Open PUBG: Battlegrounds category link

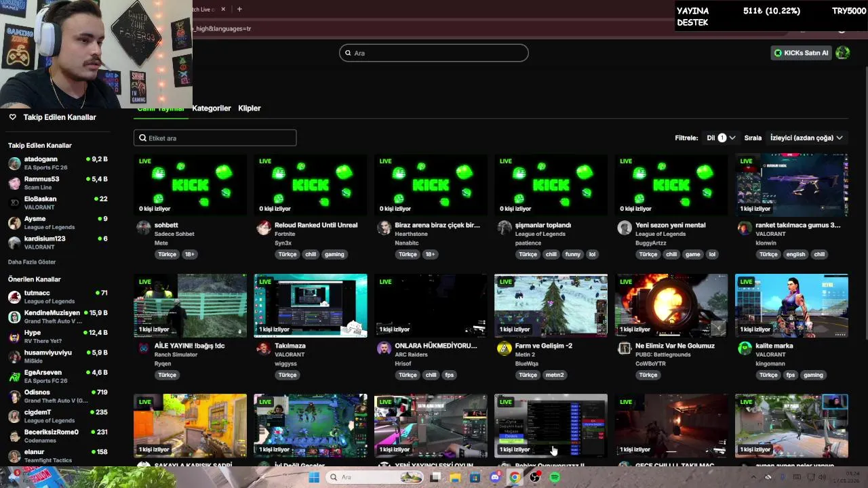click(665, 354)
